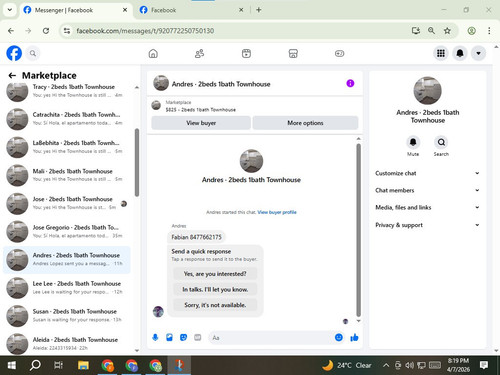Screen dimensions: 500x375
Task: Click the chat list scrollbar thumb
Action: click(137, 162)
